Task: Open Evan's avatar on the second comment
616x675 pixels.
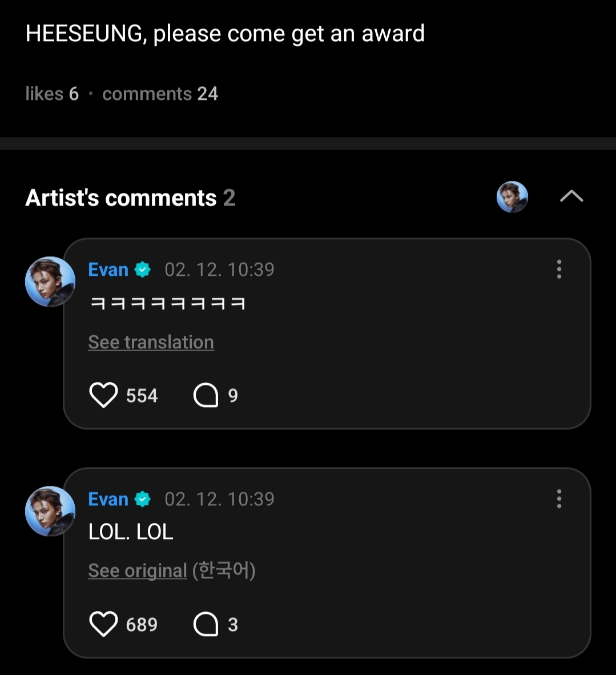Action: 50,511
